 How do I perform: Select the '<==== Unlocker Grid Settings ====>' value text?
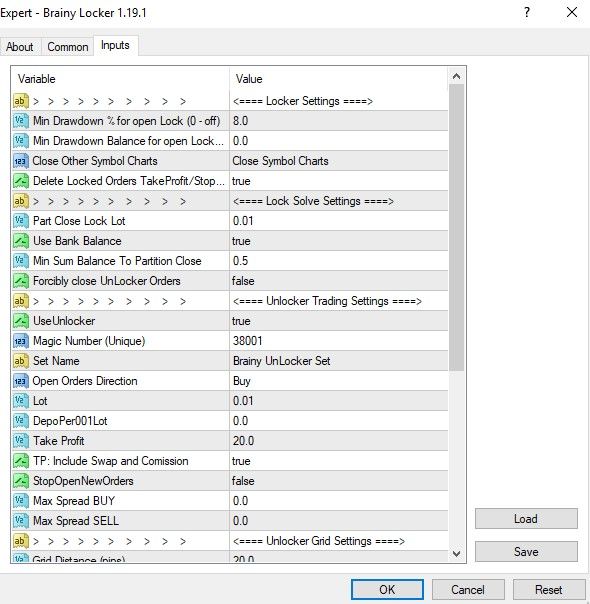(319, 541)
